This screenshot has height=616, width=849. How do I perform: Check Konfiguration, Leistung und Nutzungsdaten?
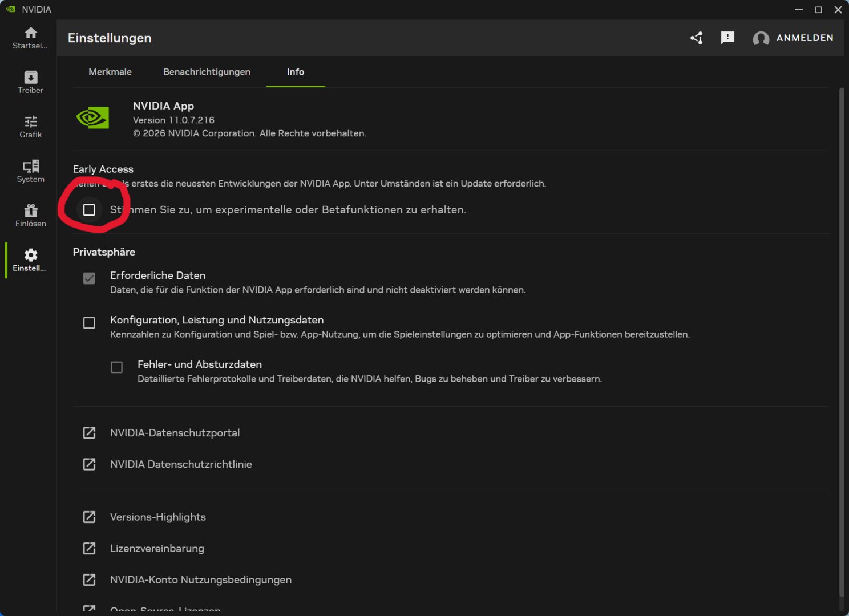click(x=89, y=323)
